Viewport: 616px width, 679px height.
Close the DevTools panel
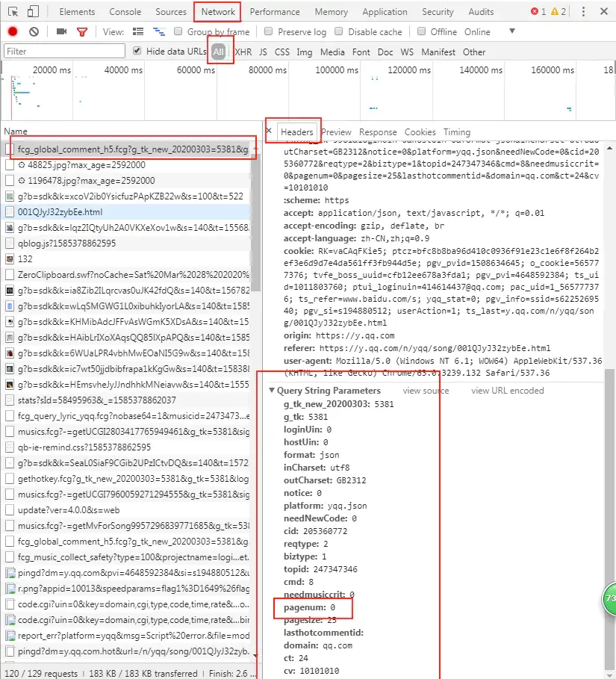coord(604,12)
